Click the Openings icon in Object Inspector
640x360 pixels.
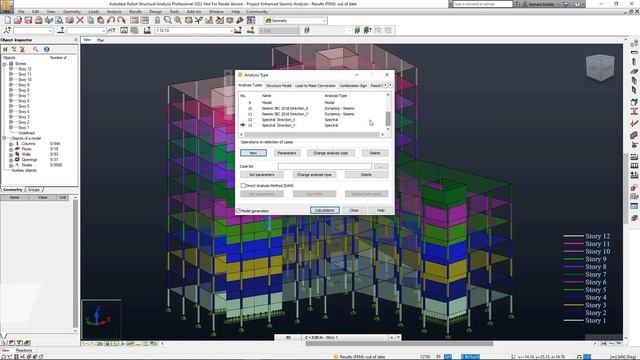(17, 160)
